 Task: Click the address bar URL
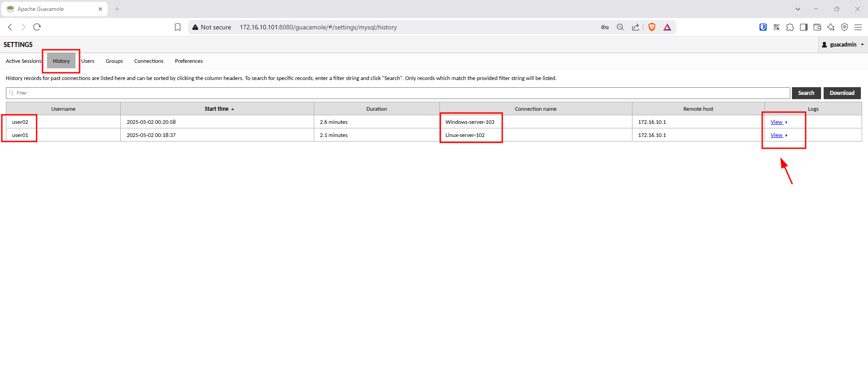click(x=318, y=27)
